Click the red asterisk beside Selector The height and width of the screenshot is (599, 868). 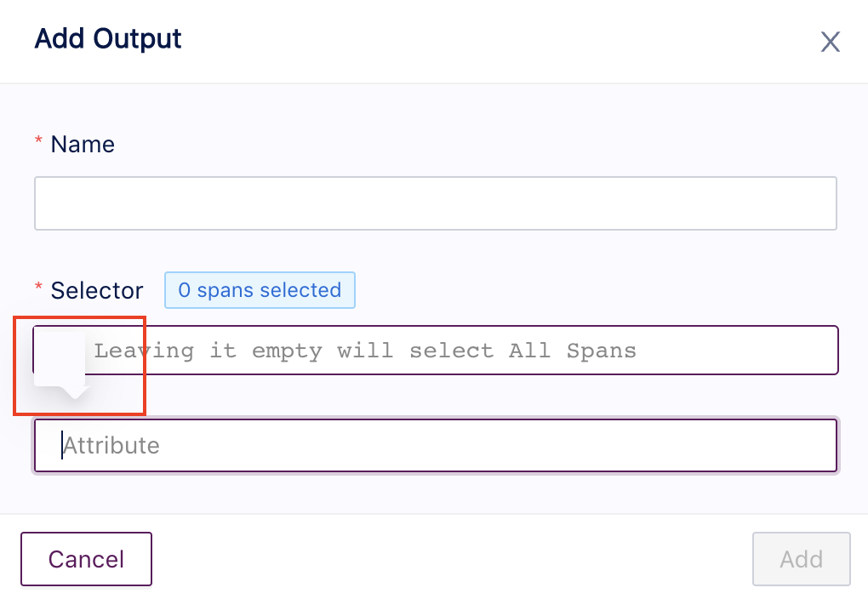[38, 289]
